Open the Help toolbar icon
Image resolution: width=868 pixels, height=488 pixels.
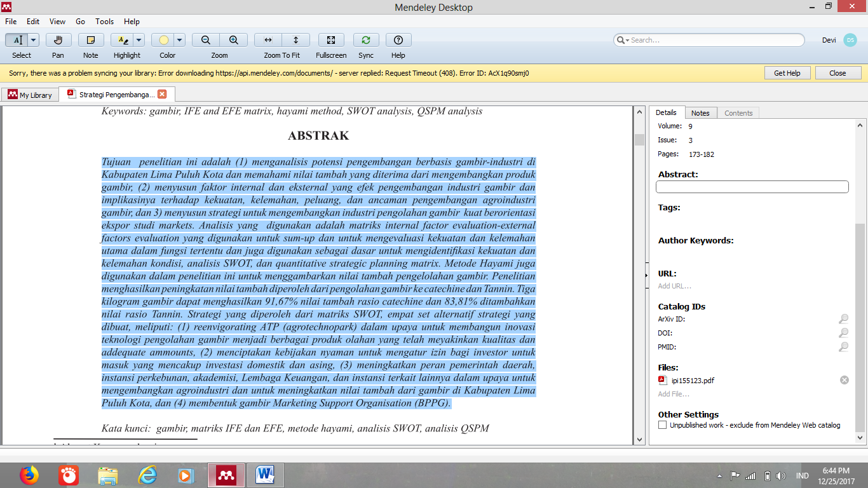click(398, 40)
